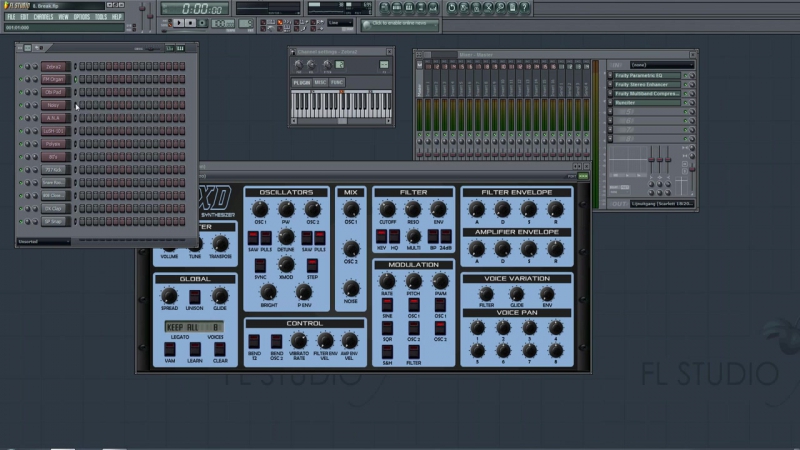Image resolution: width=800 pixels, height=450 pixels.
Task: Open the mixer IN (none) input dropdown
Action: tap(662, 65)
